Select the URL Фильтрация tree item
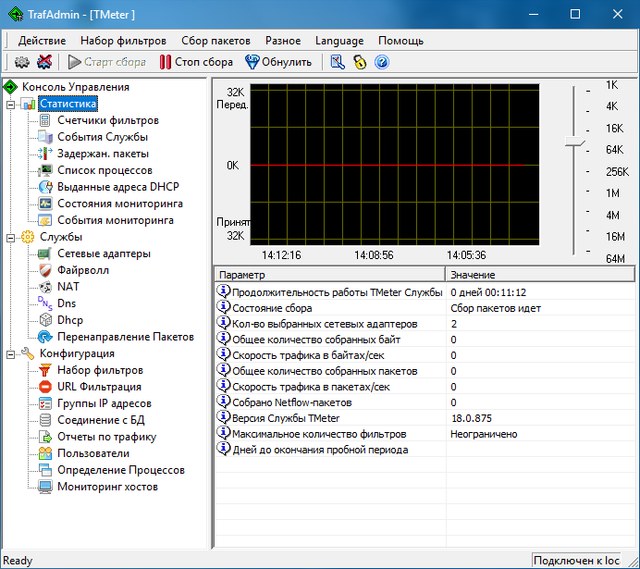This screenshot has width=640, height=569. (99, 387)
